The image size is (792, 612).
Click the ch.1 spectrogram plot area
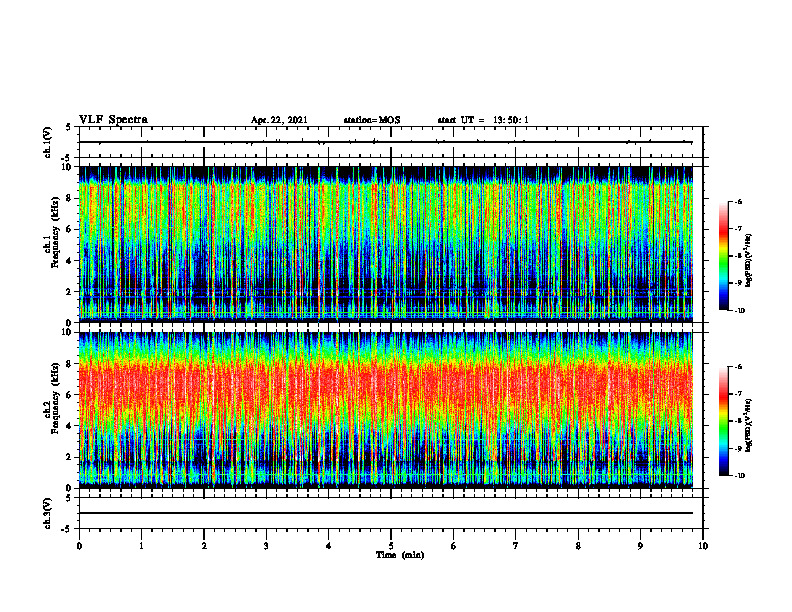click(385, 244)
